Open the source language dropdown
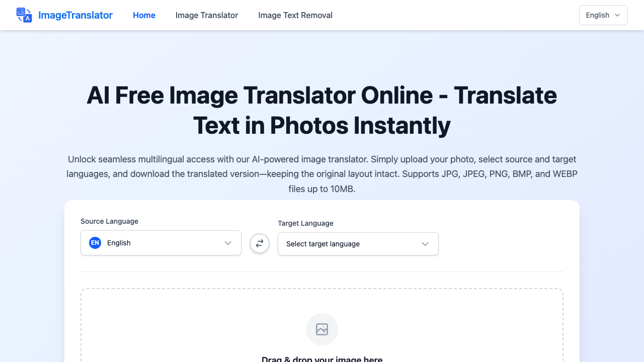Screen dimensions: 644x362 [160, 243]
